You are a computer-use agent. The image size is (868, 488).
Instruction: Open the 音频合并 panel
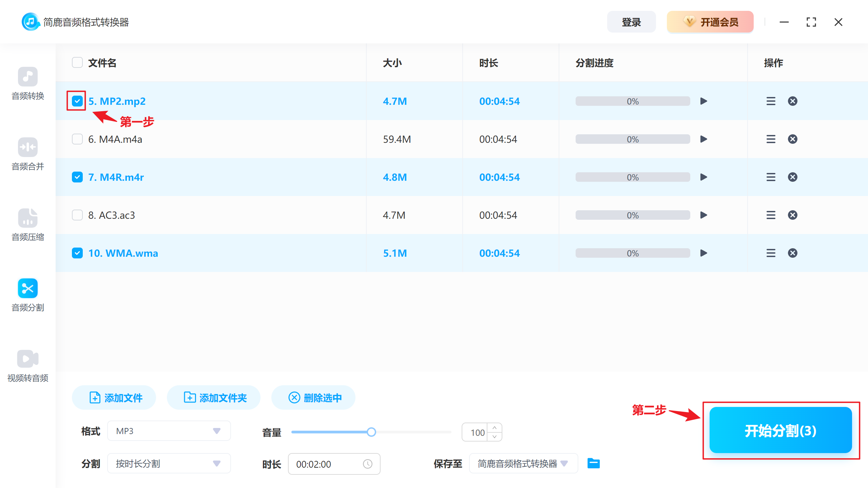click(27, 154)
